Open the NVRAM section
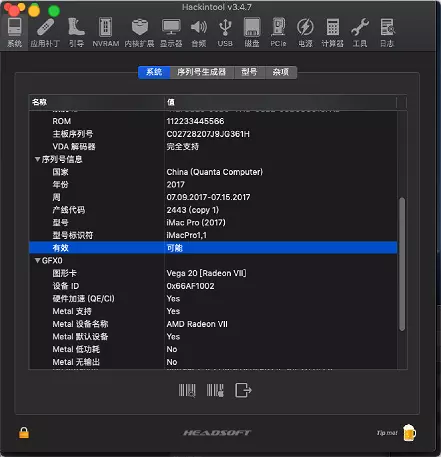 point(106,33)
